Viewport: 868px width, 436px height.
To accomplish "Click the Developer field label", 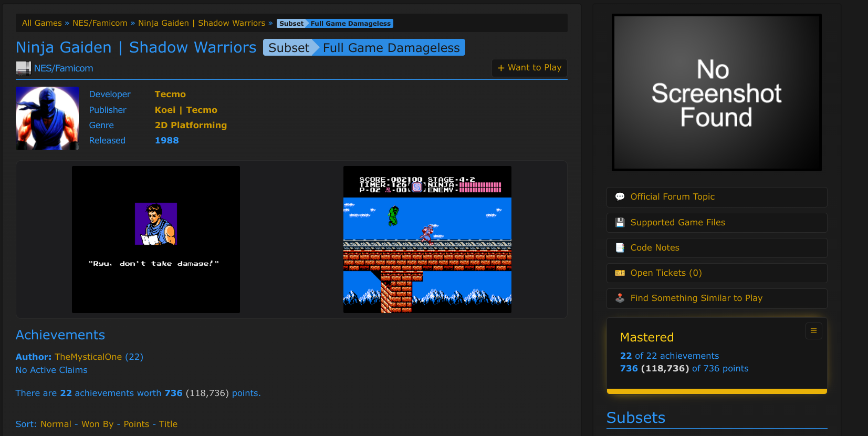I will pos(110,94).
